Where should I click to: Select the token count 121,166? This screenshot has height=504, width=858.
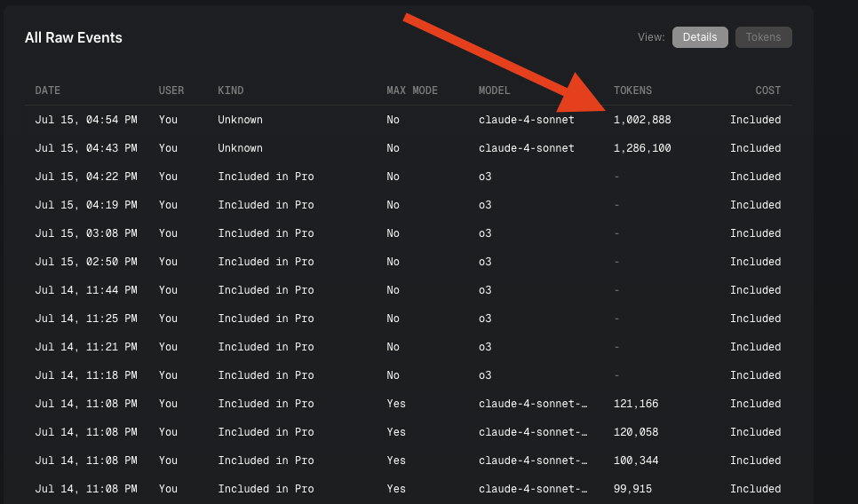pos(636,404)
